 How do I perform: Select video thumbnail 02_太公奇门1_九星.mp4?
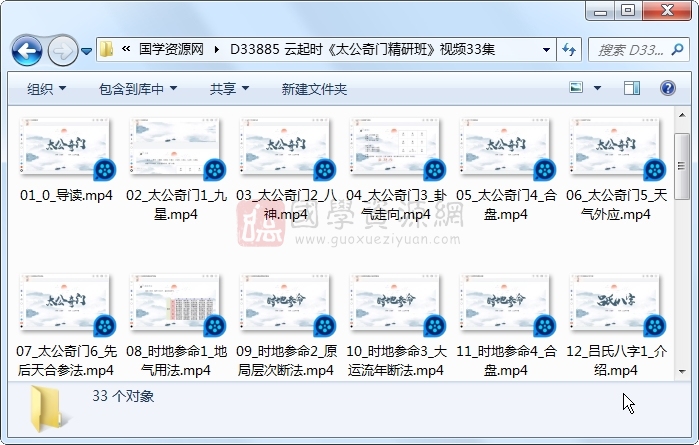coord(176,147)
